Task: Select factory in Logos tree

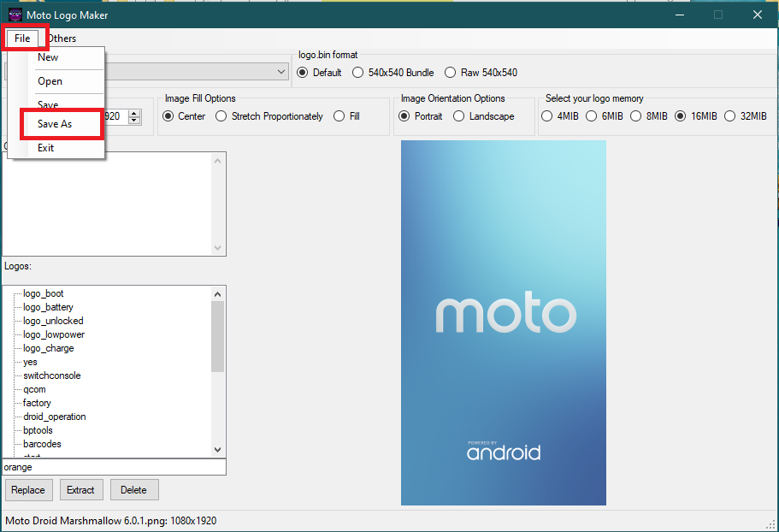Action: click(x=37, y=403)
